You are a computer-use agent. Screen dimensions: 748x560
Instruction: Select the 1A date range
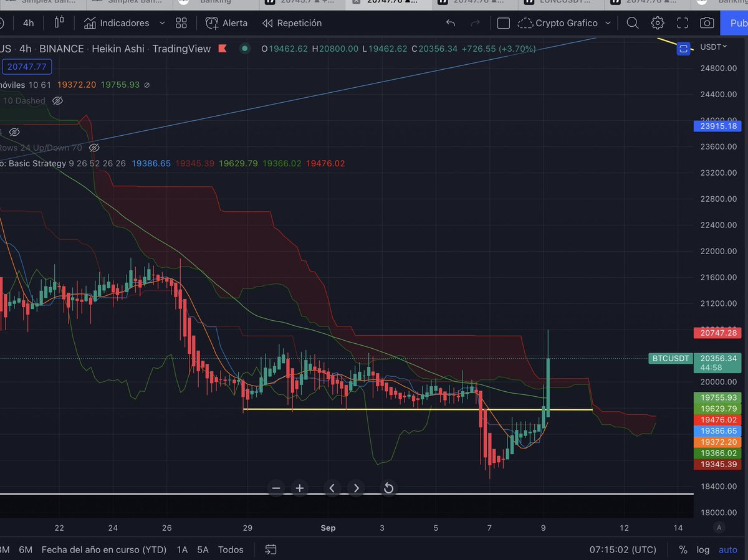pos(182,549)
